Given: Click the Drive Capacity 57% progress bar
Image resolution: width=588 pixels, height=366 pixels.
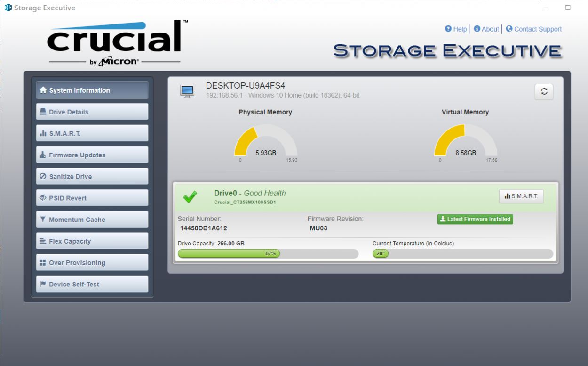Looking at the screenshot, I should [x=268, y=253].
